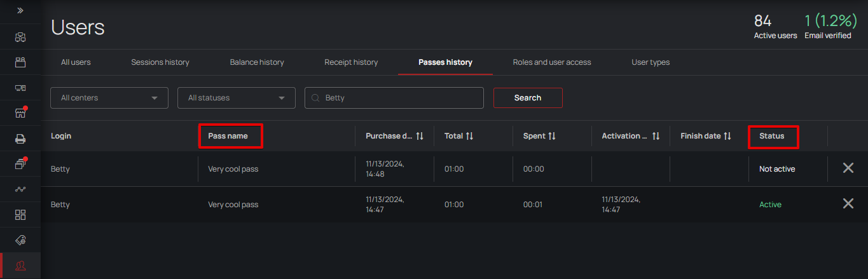Expand the sidebar with double chevron icon
Screen dimensions: 868x279
click(x=20, y=11)
